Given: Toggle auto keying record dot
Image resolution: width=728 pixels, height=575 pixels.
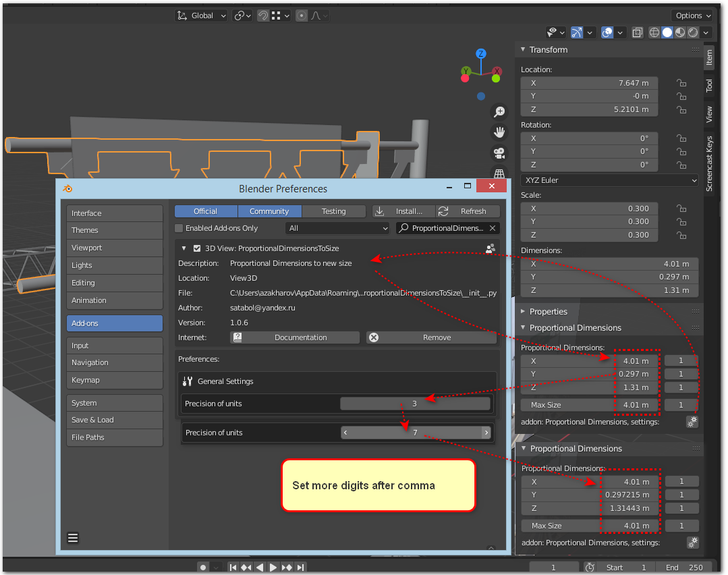Looking at the screenshot, I should 203,567.
